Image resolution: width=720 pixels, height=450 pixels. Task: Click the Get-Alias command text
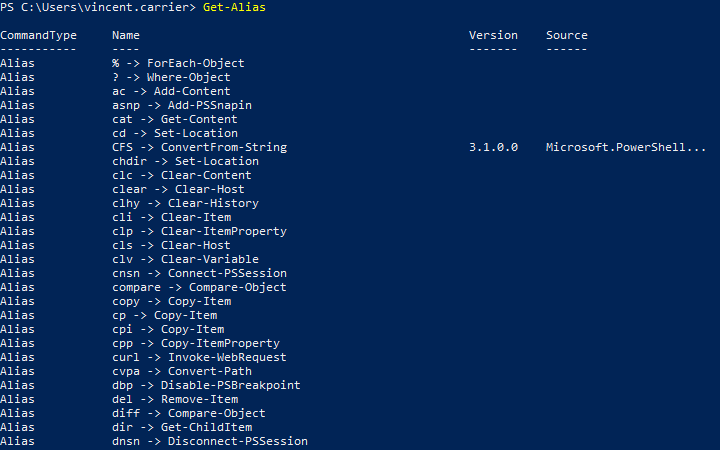coord(234,7)
